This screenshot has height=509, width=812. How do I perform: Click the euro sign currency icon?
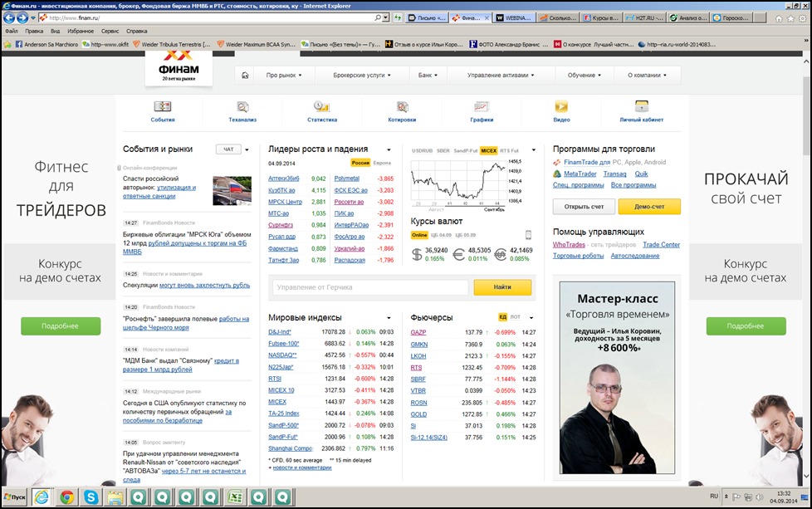tap(458, 254)
